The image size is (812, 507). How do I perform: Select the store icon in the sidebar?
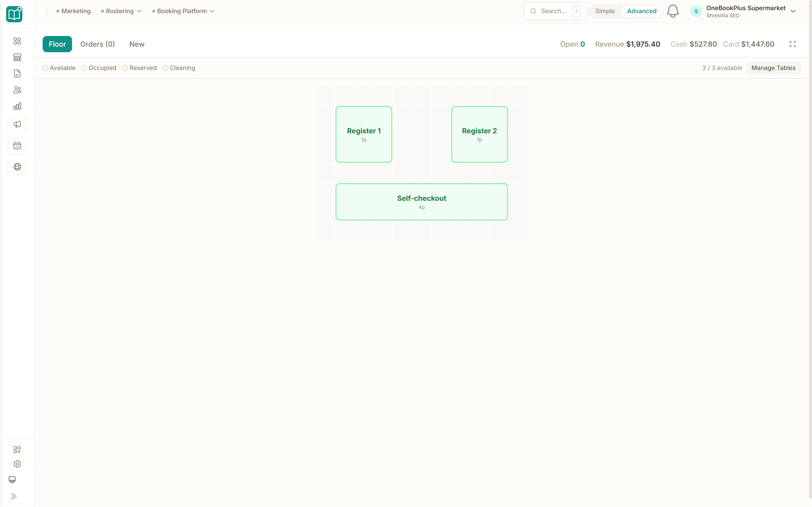tap(17, 57)
